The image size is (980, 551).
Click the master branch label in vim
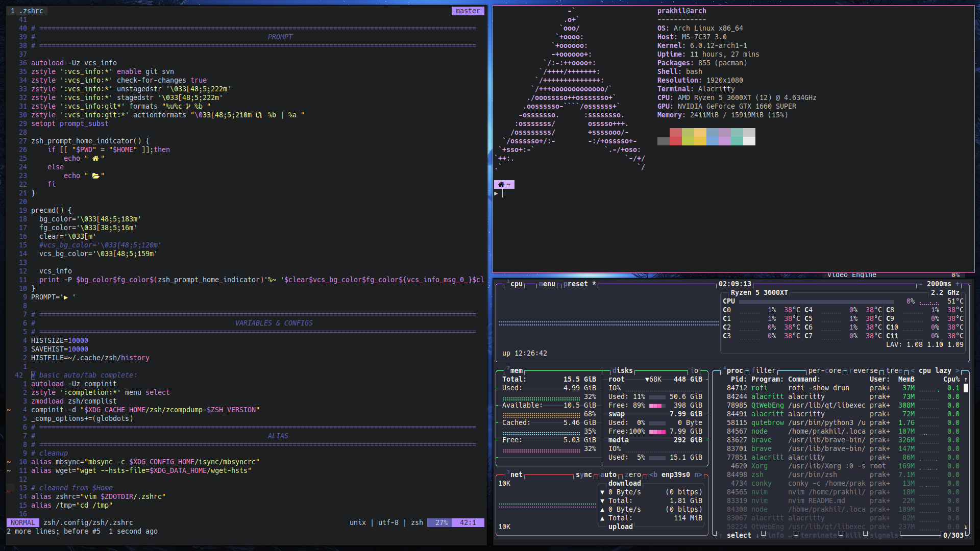pyautogui.click(x=467, y=10)
